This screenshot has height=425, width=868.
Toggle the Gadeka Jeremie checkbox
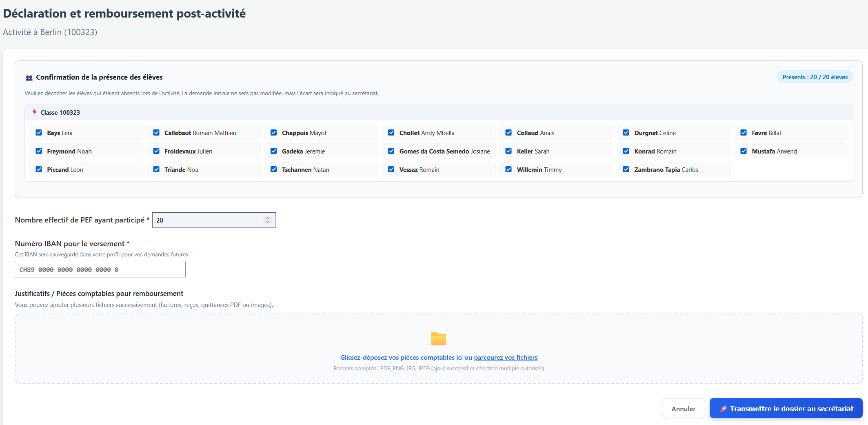click(x=274, y=151)
